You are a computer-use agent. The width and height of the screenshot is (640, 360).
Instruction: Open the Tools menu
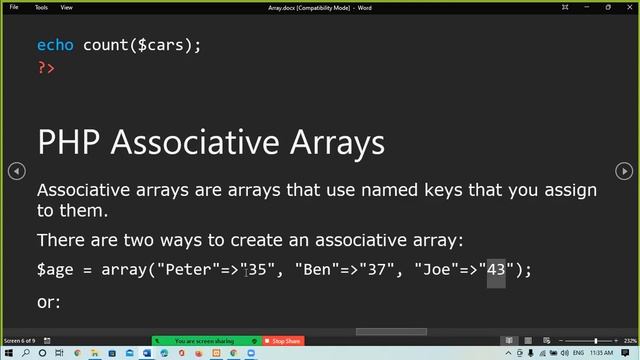41,7
